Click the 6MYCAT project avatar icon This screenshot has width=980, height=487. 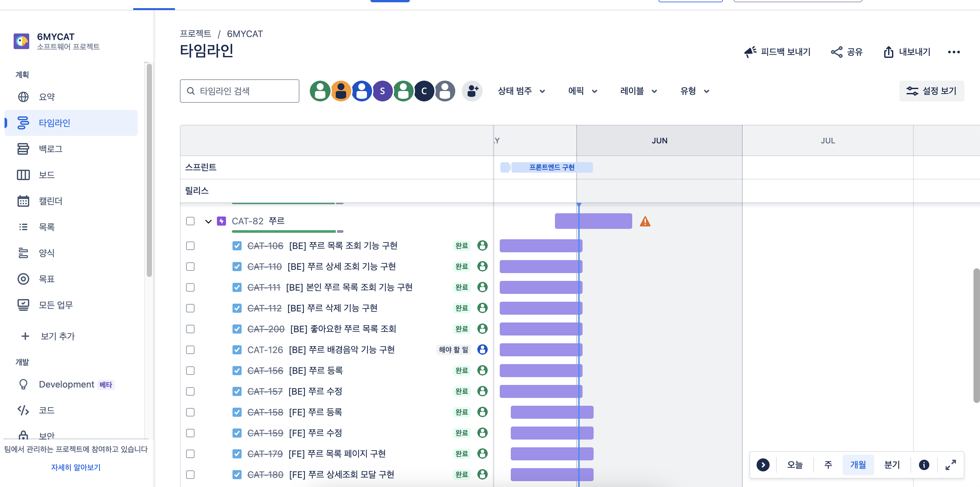pos(21,41)
